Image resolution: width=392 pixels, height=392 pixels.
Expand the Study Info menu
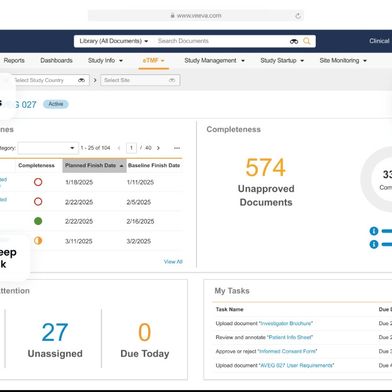[x=105, y=61]
